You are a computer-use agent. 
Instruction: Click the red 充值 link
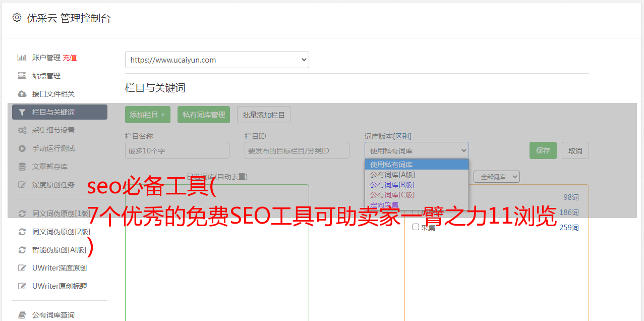(x=70, y=58)
